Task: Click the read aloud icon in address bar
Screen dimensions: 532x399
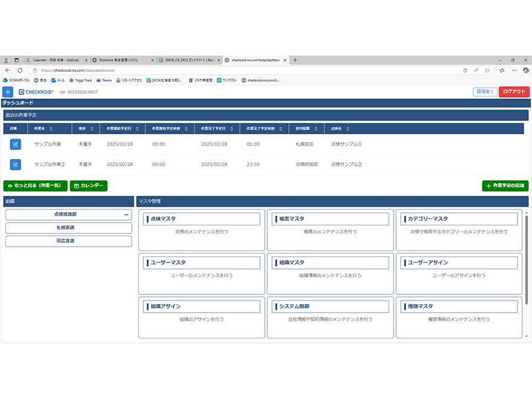Action: 476,70
